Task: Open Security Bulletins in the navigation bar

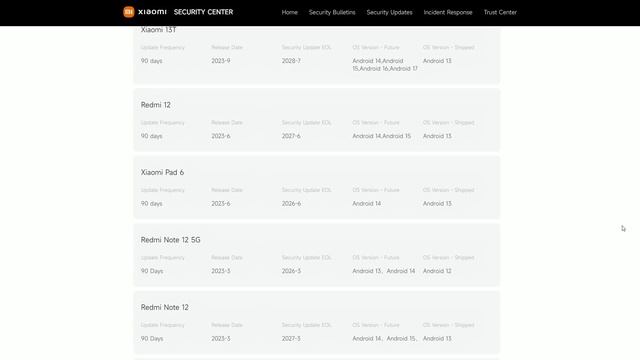Action: [332, 12]
